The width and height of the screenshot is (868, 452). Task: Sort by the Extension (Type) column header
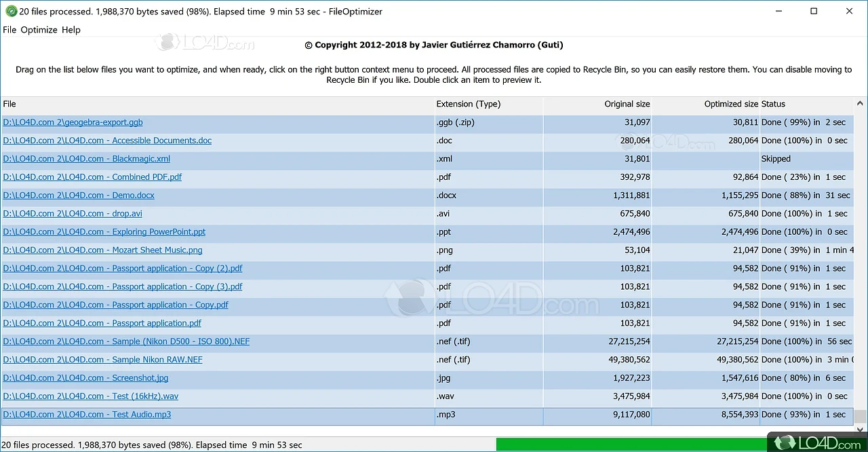(489, 105)
